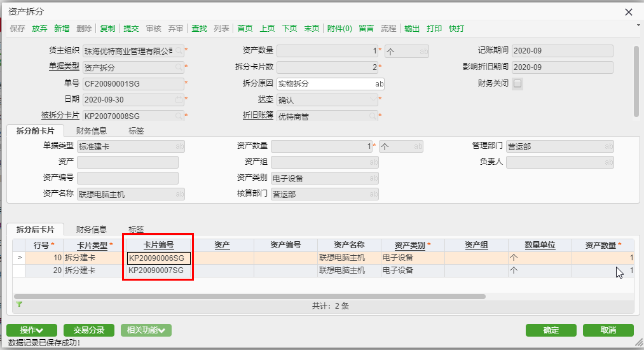644x350 pixels.
Task: Open calendar icon in 日期 field
Action: 179,100
